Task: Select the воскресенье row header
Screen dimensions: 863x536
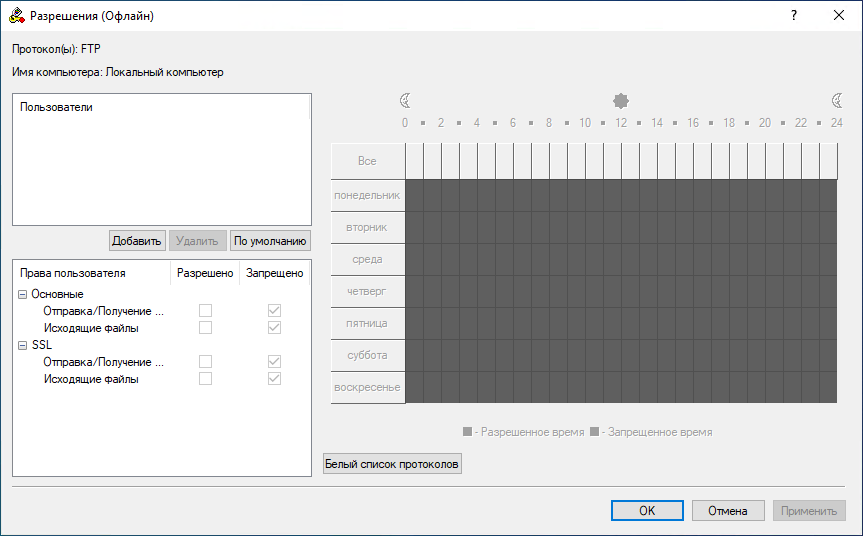Action: 368,387
